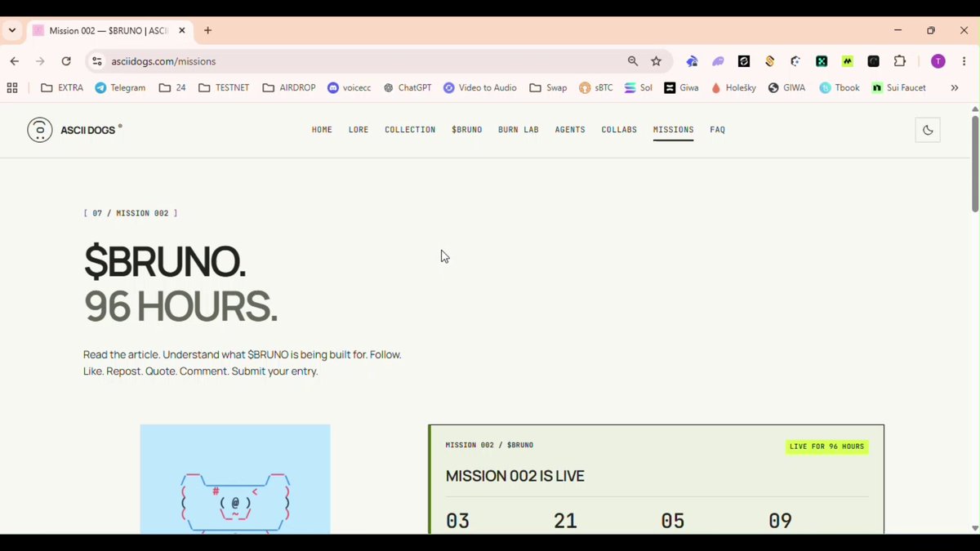The image size is (980, 551).
Task: Show the hidden bookmarks overflow chevron
Action: pyautogui.click(x=954, y=87)
